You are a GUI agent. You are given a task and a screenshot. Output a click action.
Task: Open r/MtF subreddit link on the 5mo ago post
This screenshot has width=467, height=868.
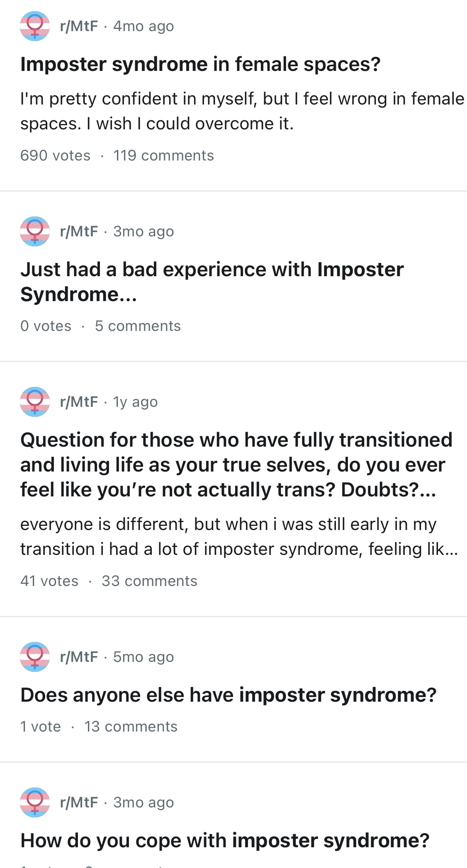pos(79,657)
